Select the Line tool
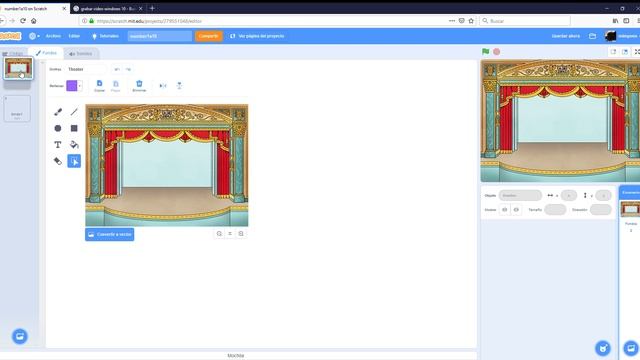 tap(74, 112)
